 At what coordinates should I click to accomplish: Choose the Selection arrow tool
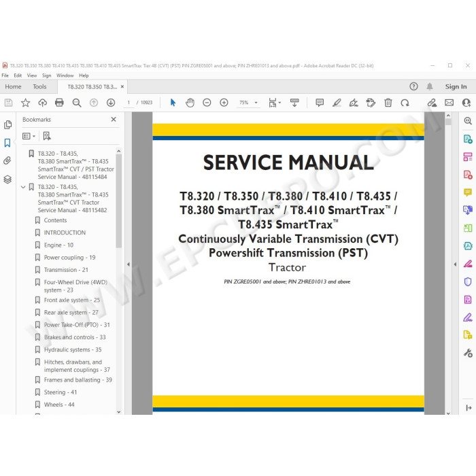pyautogui.click(x=173, y=103)
